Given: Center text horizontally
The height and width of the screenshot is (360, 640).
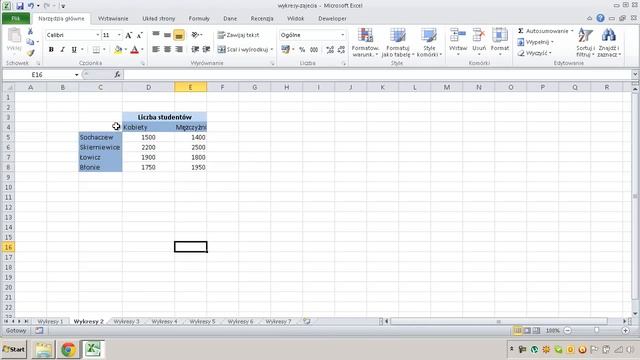Looking at the screenshot, I should [x=167, y=49].
